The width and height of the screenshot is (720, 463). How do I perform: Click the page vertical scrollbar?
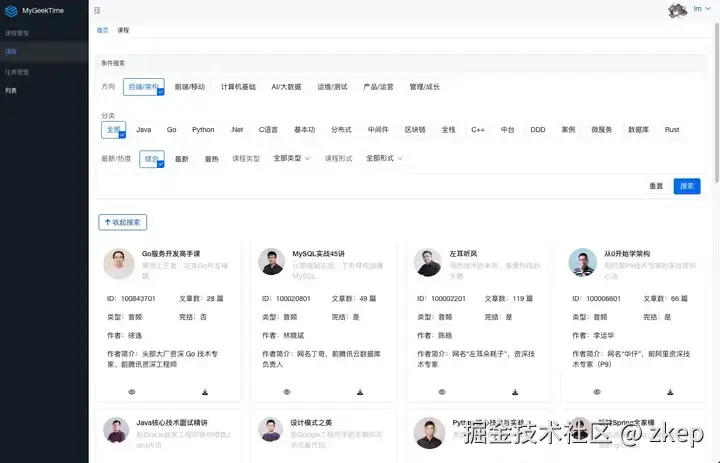pyautogui.click(x=717, y=103)
